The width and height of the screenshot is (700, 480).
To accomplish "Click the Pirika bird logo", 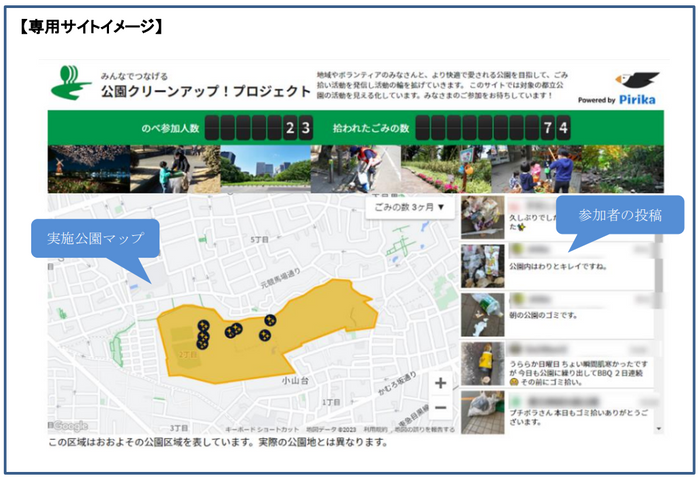I will [x=637, y=81].
